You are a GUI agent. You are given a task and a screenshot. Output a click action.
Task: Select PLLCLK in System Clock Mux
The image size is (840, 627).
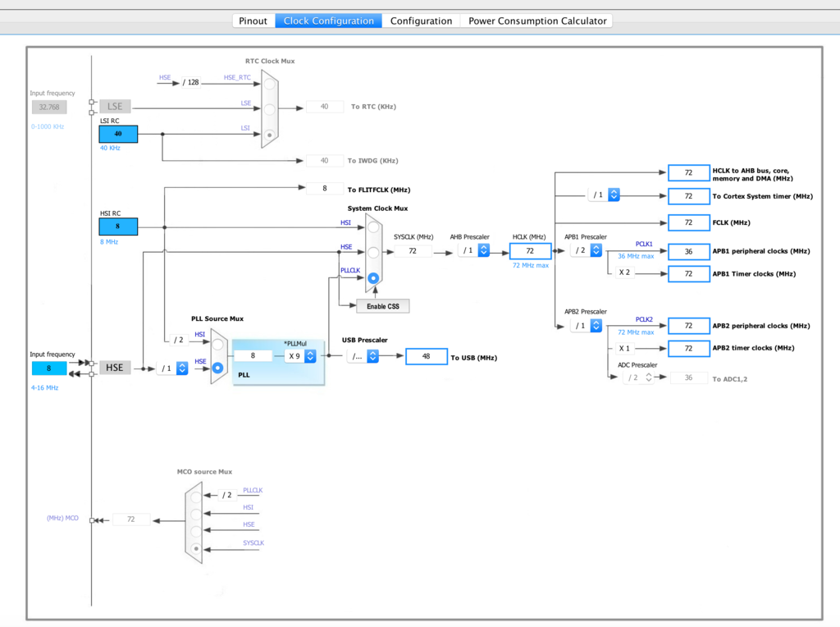373,277
